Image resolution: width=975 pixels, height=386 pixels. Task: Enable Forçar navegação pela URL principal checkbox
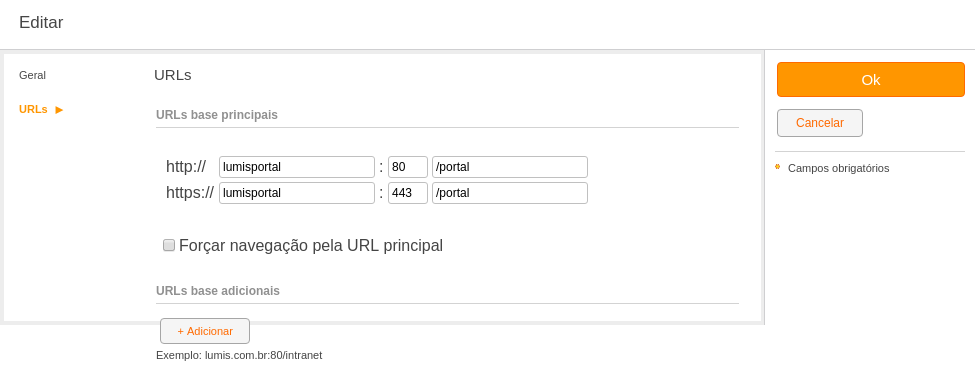click(x=169, y=245)
